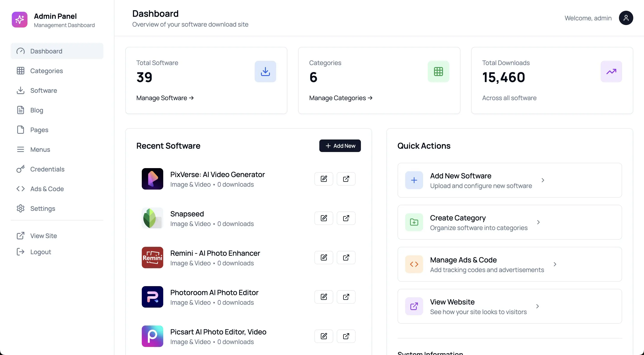Click chevron beside Manage Ads & Code
The height and width of the screenshot is (355, 644).
pos(555,264)
